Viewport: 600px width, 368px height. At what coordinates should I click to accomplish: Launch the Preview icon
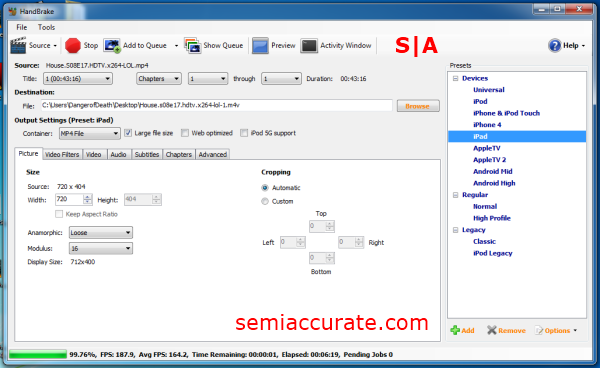coord(260,46)
